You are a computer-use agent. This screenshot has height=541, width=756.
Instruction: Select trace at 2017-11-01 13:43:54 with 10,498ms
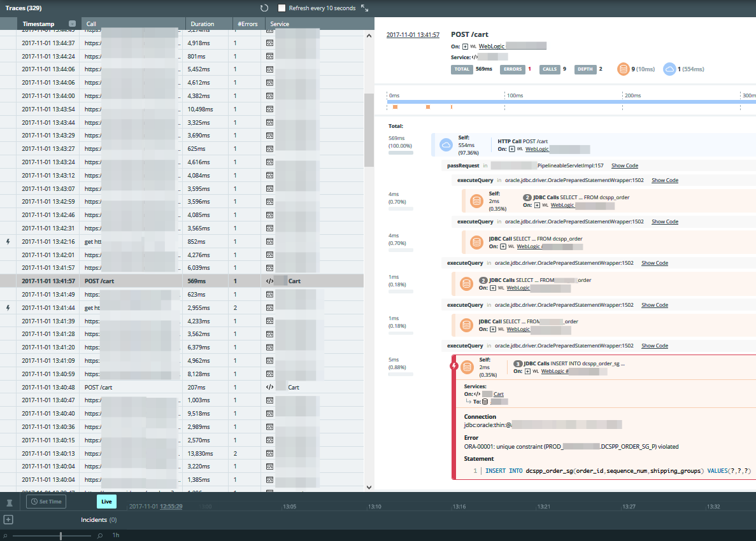click(x=182, y=109)
